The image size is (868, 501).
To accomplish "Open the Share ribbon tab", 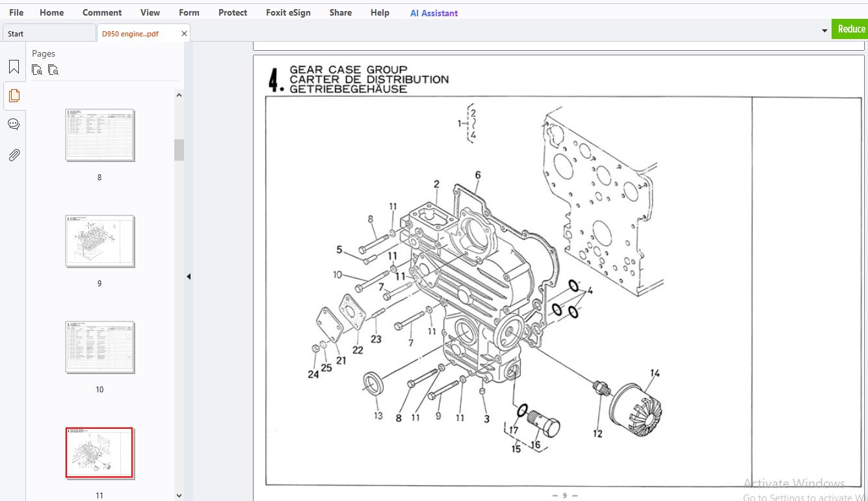I will click(341, 12).
